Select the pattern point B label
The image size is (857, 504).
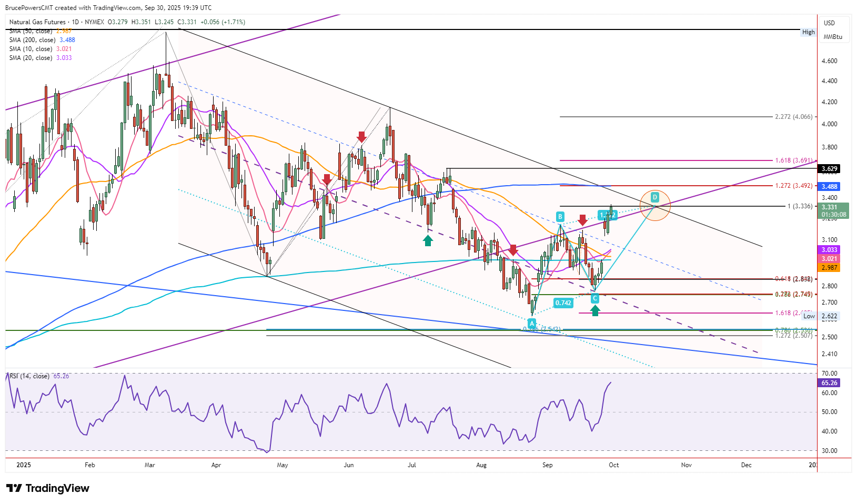[x=560, y=217]
